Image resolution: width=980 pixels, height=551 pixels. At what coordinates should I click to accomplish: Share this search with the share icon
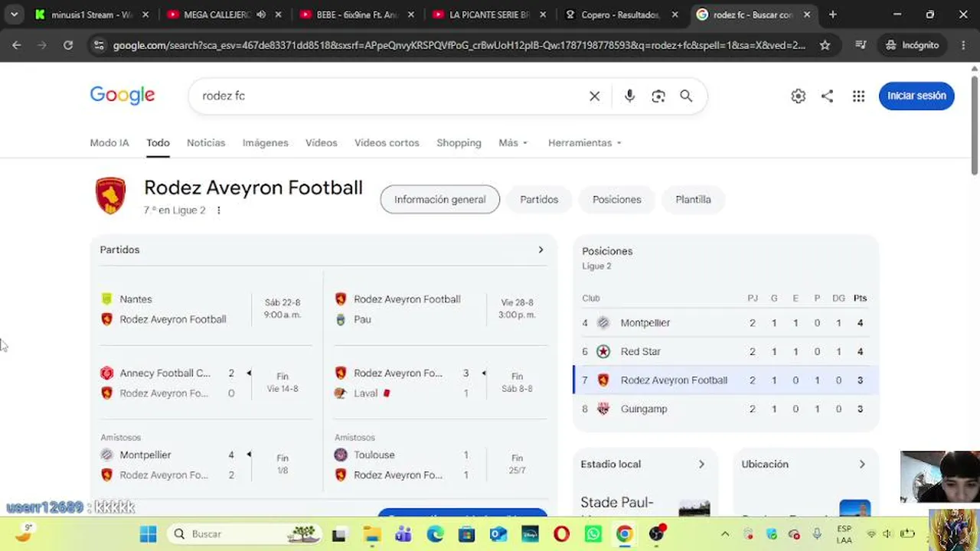click(827, 96)
